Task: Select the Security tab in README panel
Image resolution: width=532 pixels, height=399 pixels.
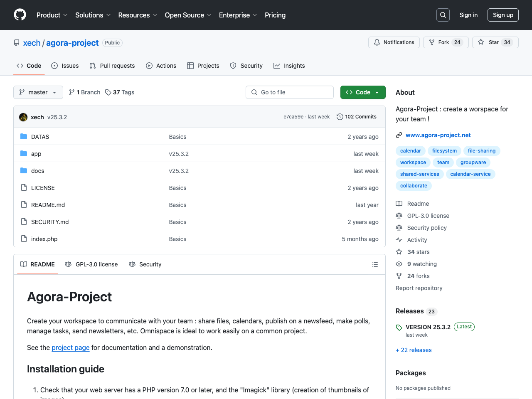Action: (145, 264)
